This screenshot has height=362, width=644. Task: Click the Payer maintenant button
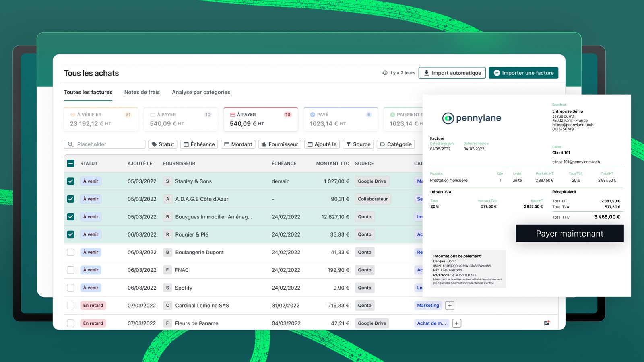pyautogui.click(x=569, y=233)
